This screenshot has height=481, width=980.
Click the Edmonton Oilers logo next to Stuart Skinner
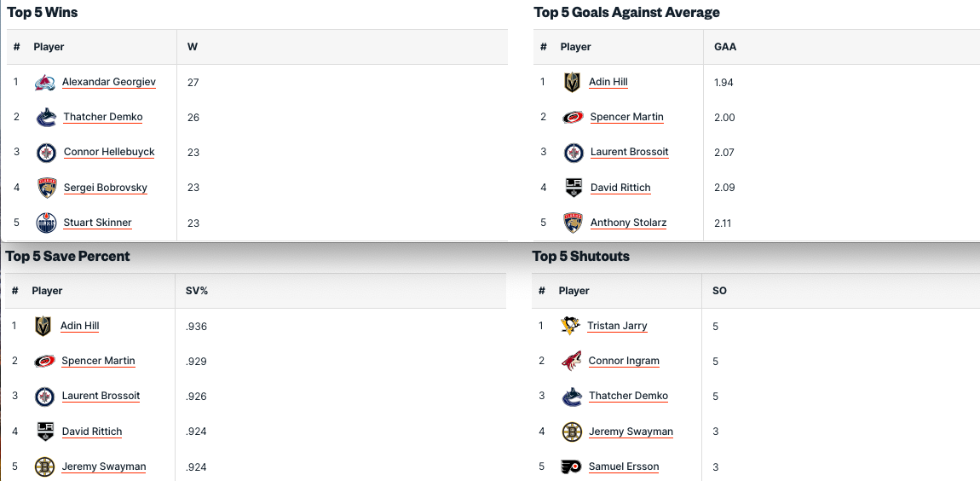pyautogui.click(x=46, y=223)
